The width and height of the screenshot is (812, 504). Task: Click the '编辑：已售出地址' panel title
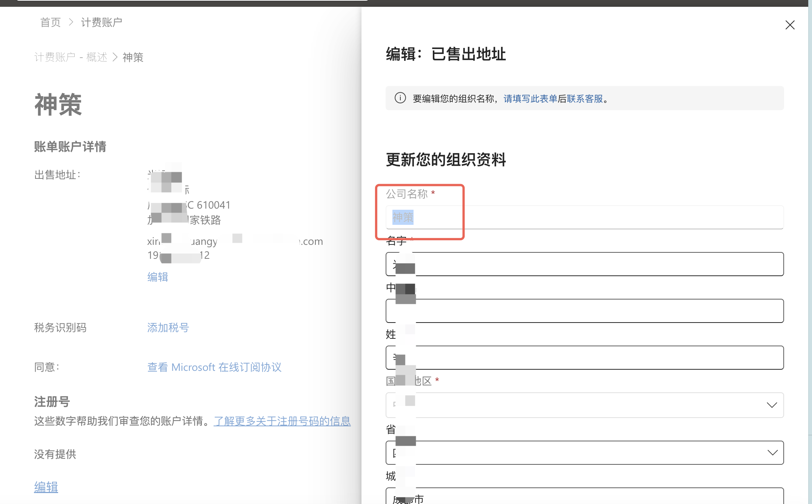[x=446, y=54]
